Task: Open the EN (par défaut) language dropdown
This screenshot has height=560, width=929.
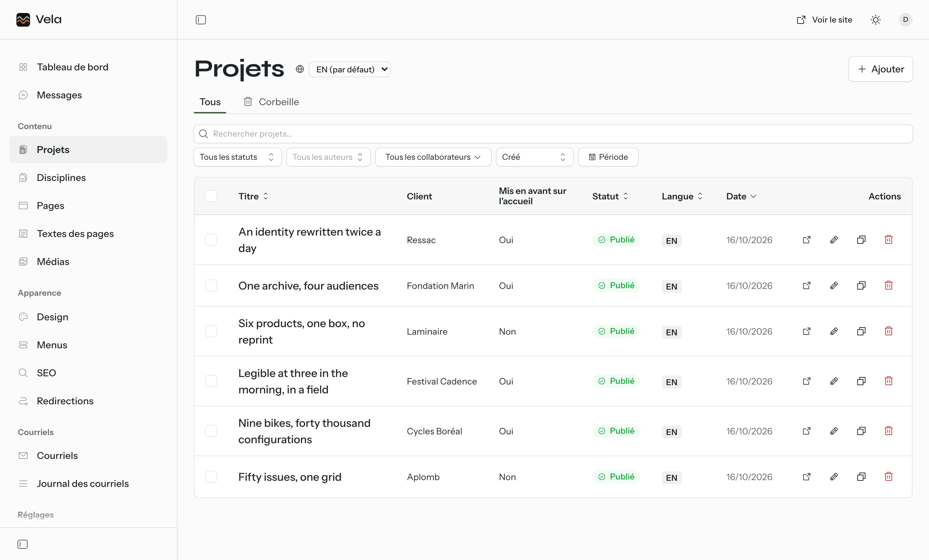Action: tap(349, 69)
